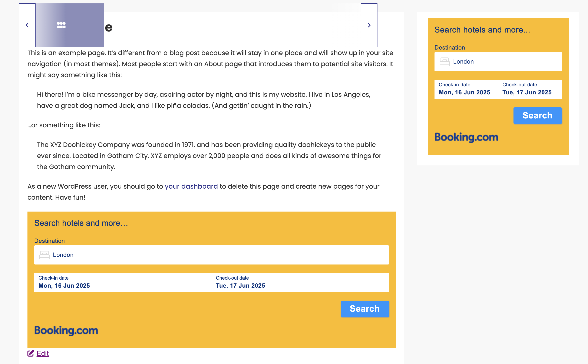Image resolution: width=588 pixels, height=364 pixels.
Task: Open main widget Check-out date picker
Action: [240, 282]
